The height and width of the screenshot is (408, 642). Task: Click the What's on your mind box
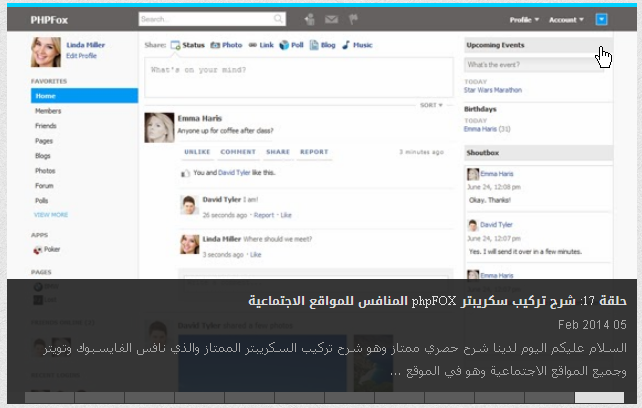pos(299,77)
